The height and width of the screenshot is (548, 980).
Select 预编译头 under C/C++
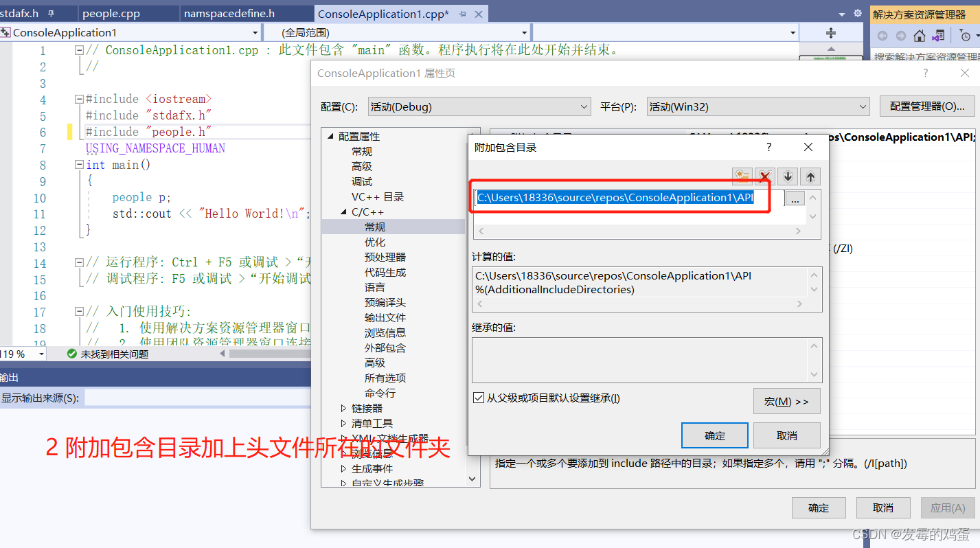click(385, 302)
